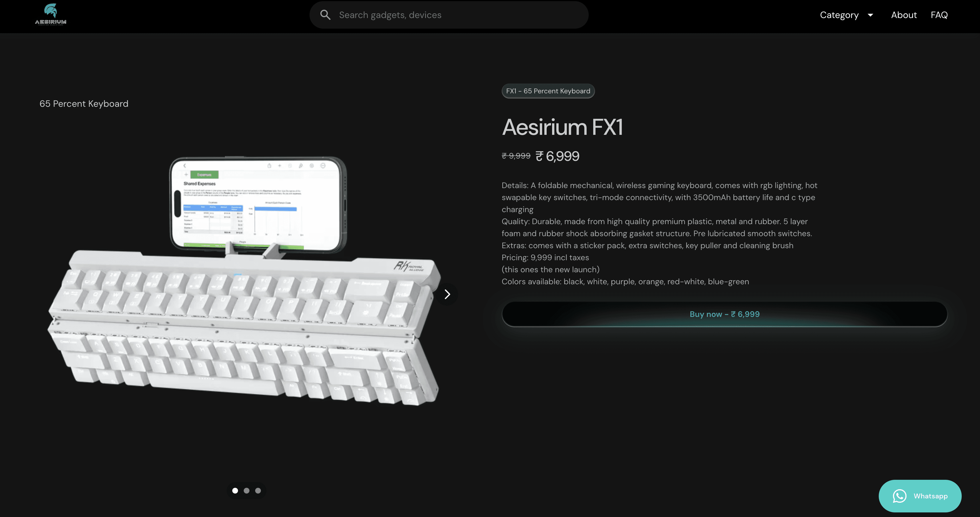This screenshot has height=517, width=980.
Task: Select the first carousel dot
Action: [x=235, y=491]
